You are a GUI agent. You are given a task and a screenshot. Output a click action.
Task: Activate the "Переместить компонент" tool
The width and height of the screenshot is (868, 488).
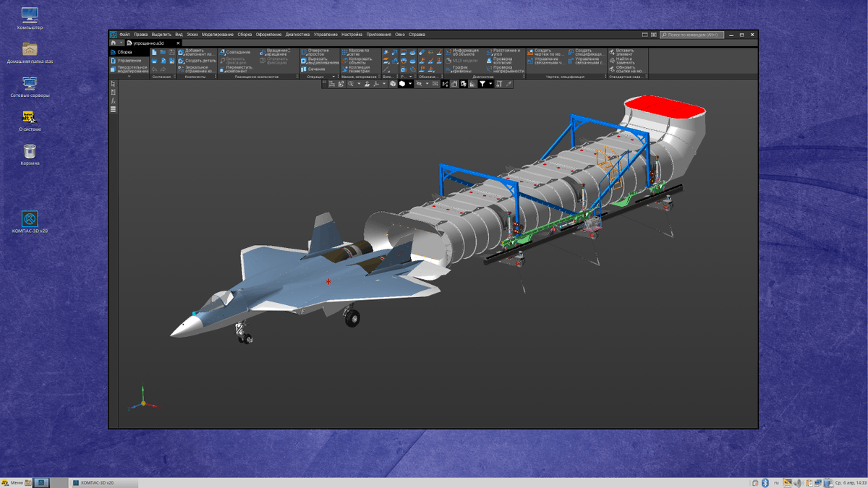(x=239, y=69)
